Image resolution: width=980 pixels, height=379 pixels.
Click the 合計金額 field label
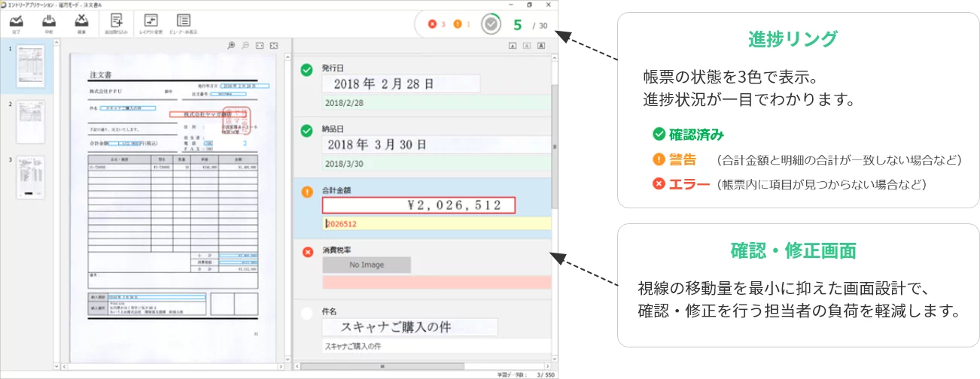click(x=335, y=189)
